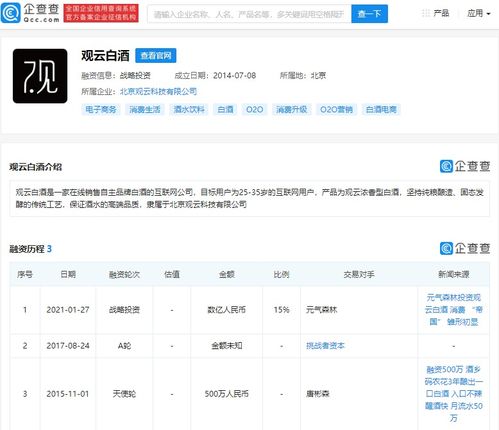This screenshot has height=430, width=499.
Task: Click the 观云白酒介绍 section heading
Action: pos(36,167)
